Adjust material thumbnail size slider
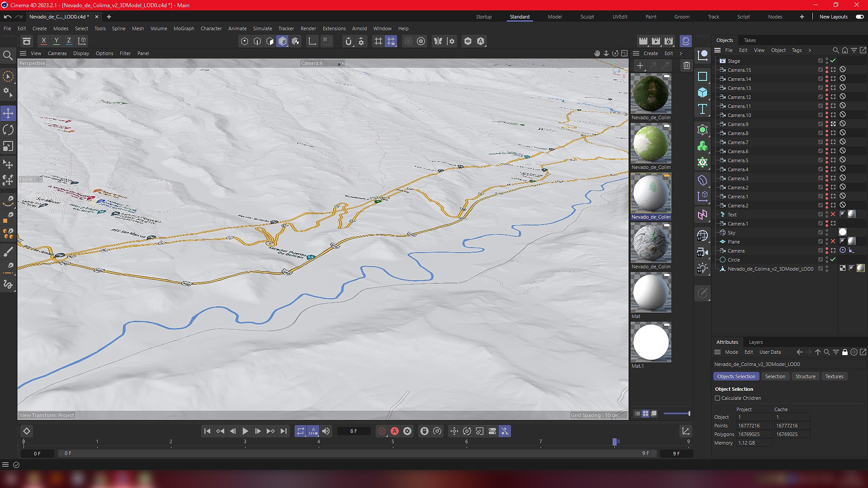The height and width of the screenshot is (488, 868). (676, 413)
